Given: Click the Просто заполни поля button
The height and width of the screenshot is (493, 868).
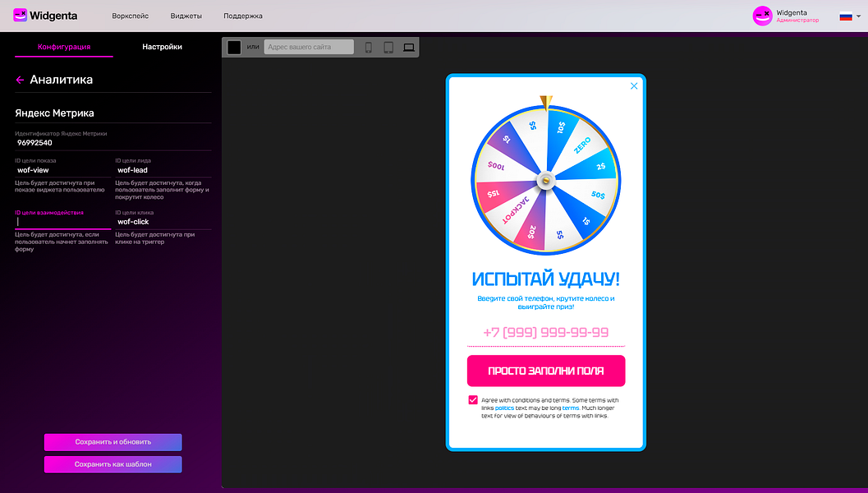Looking at the screenshot, I should [546, 371].
